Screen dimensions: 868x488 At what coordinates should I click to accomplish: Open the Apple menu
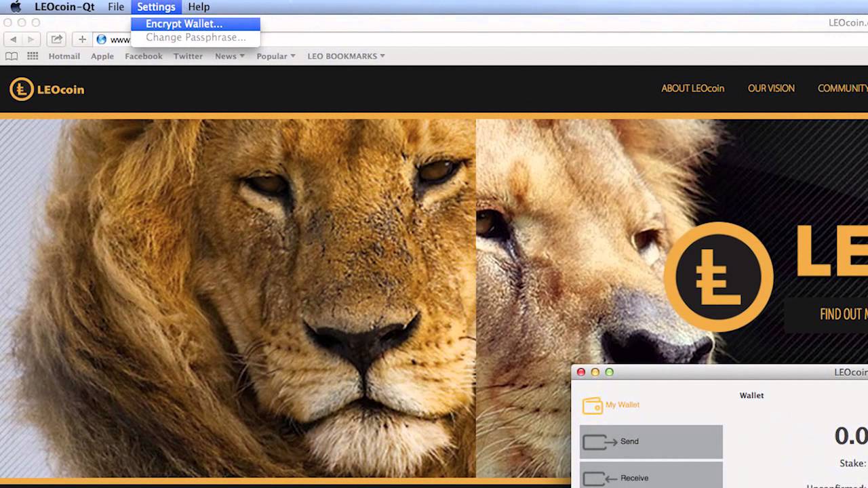tap(16, 7)
